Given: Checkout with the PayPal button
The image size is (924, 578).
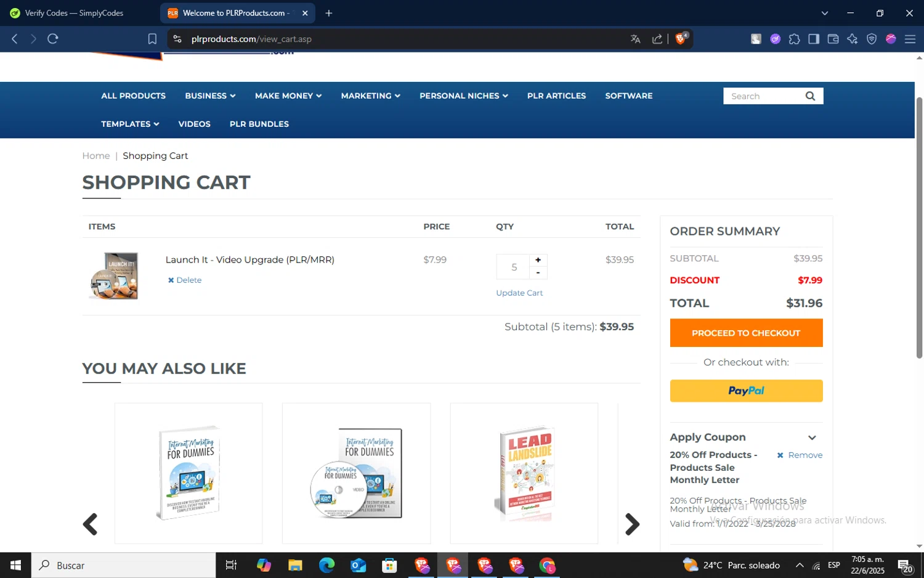Looking at the screenshot, I should [x=746, y=391].
